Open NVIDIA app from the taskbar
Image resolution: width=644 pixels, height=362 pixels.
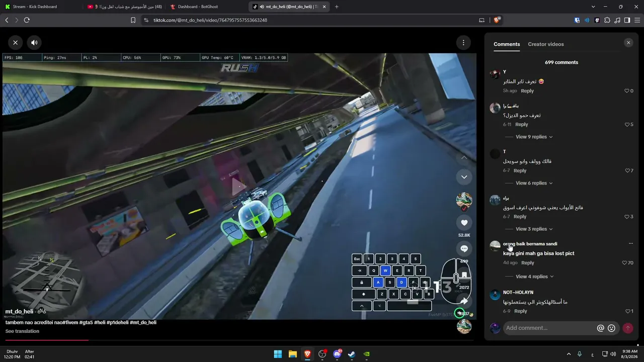pos(367,354)
